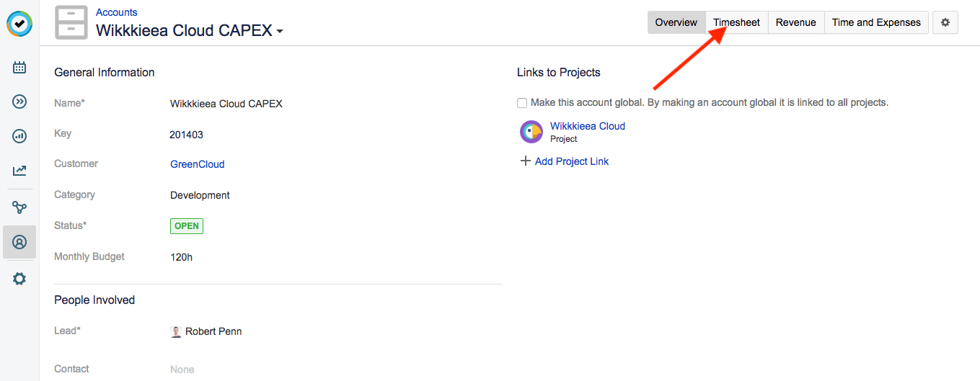Click the trending line chart sidebar icon
Viewport: 980px width, 381px height.
click(19, 171)
